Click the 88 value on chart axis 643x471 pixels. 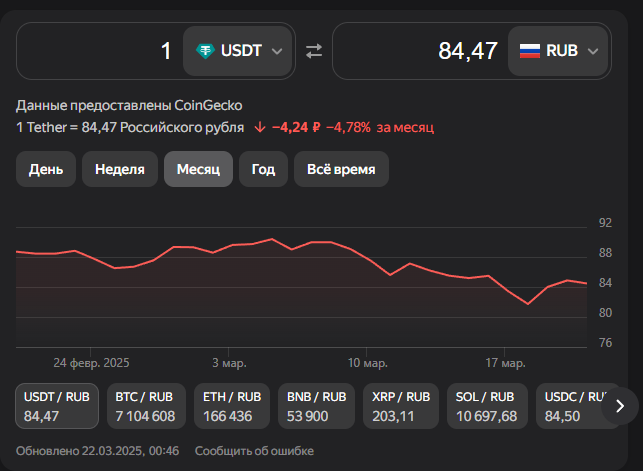coord(605,253)
